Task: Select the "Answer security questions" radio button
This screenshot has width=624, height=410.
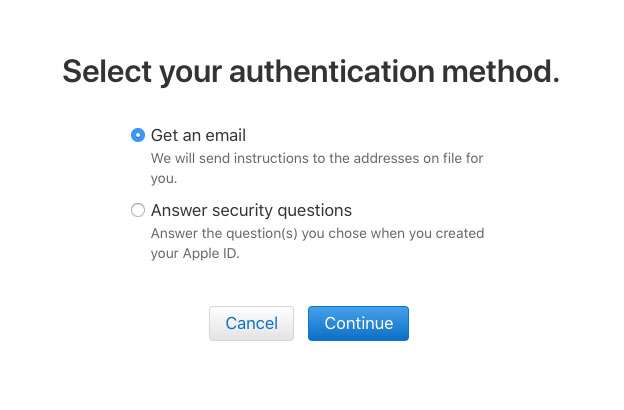Action: 137,211
